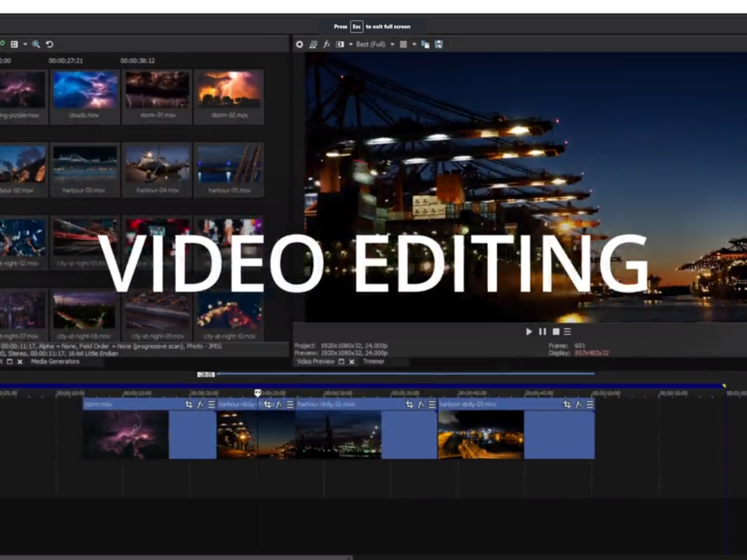Open the menu icon left of harbour-dolly-02.mov's label

coord(290,404)
